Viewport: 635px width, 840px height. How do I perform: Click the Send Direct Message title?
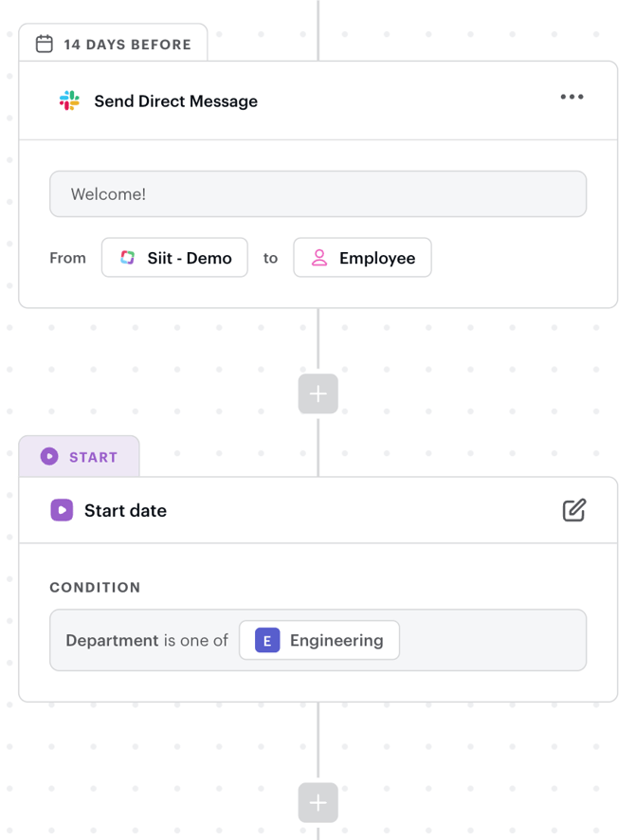[175, 101]
